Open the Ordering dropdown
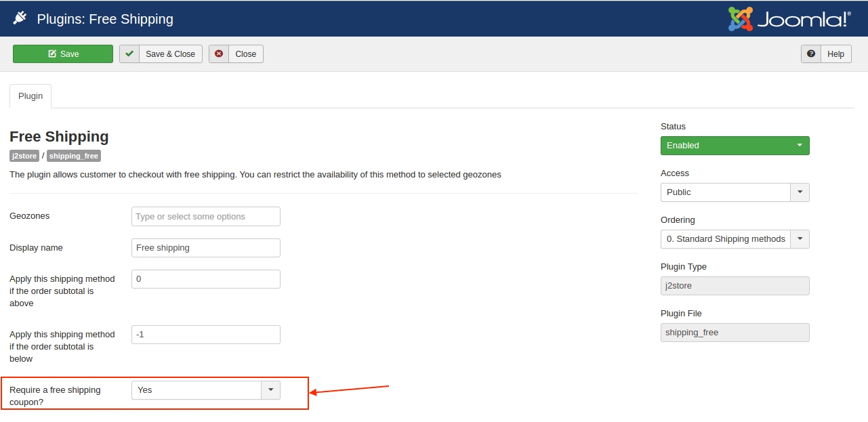The image size is (868, 422). 735,239
